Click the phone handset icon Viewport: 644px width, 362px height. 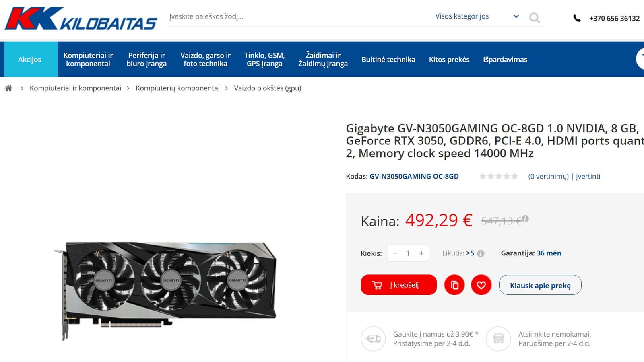[577, 18]
